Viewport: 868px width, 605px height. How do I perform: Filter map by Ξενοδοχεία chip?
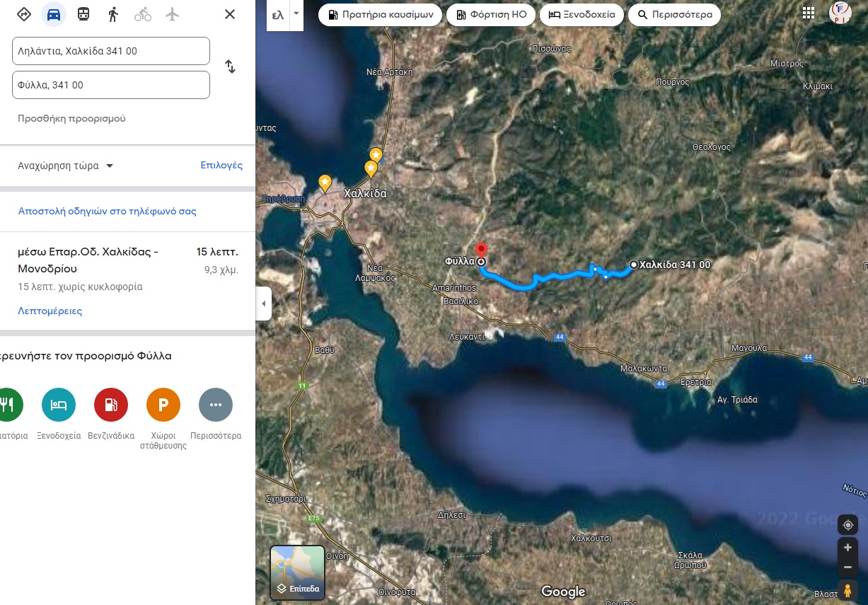click(x=582, y=14)
